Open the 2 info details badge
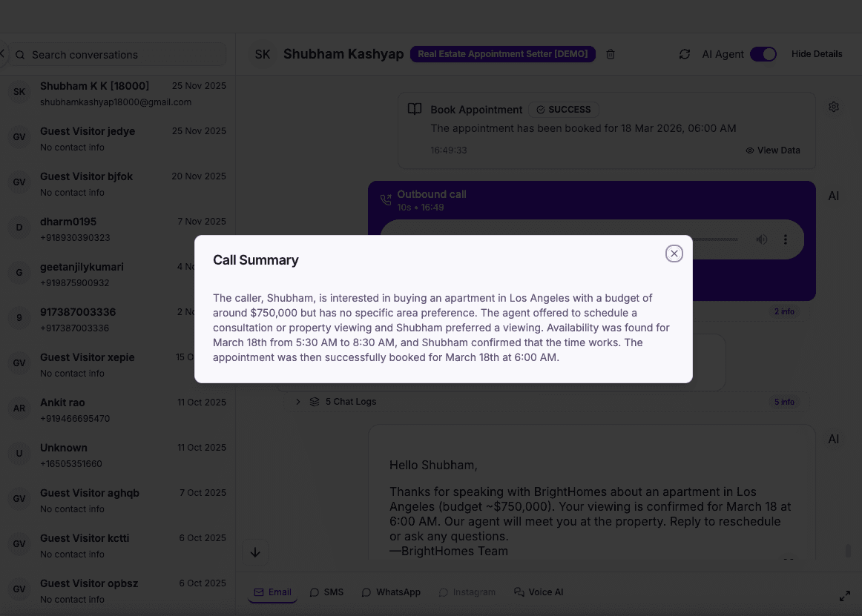Image resolution: width=862 pixels, height=616 pixels. pos(784,311)
